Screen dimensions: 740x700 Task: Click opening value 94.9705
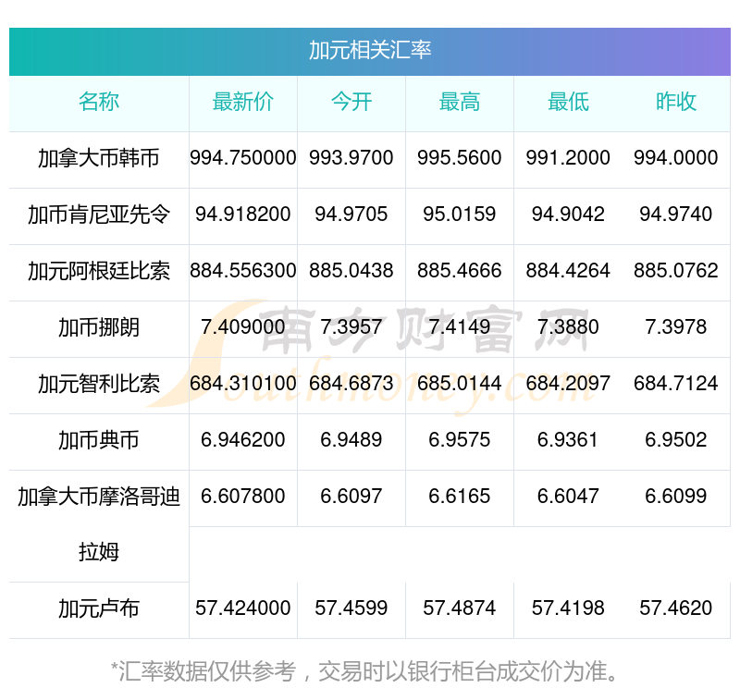pos(351,215)
